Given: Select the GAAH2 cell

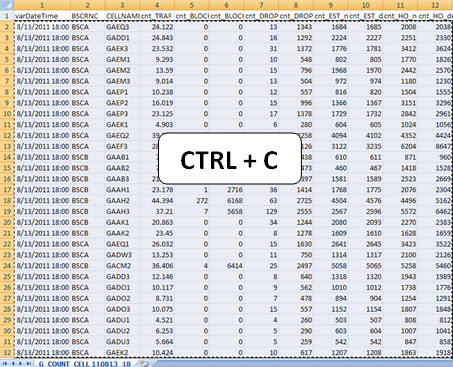Looking at the screenshot, I should (x=122, y=201).
